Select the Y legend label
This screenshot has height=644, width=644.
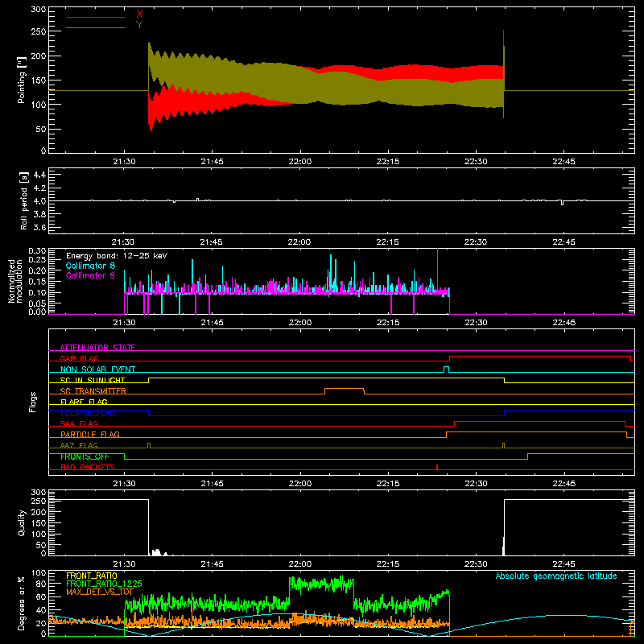point(139,25)
